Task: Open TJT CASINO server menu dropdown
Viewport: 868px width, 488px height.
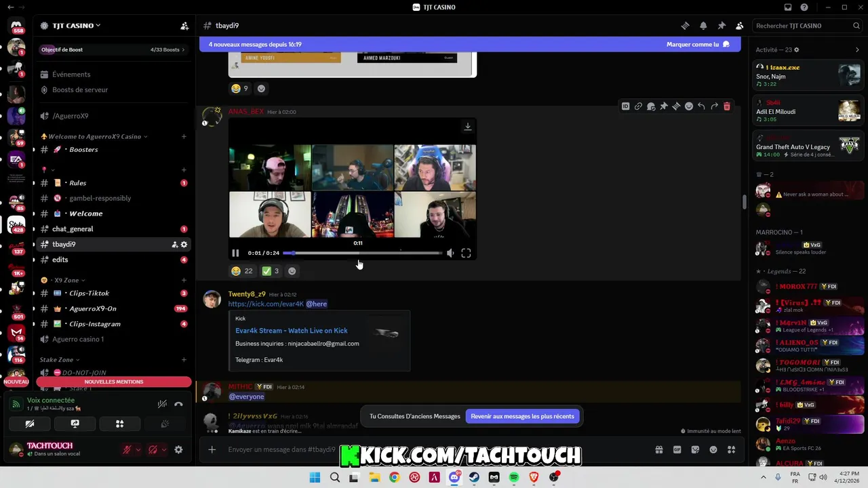Action: (76, 26)
